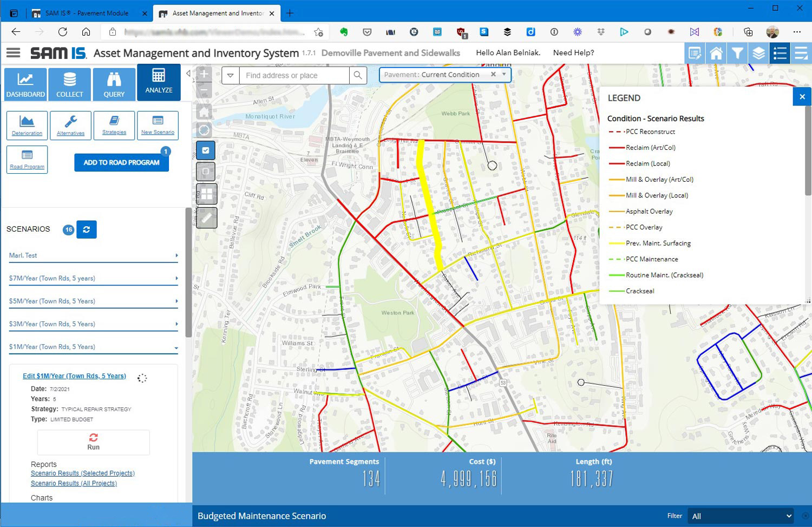Open Scenario Results (All Projects) report
This screenshot has width=812, height=527.
74,483
